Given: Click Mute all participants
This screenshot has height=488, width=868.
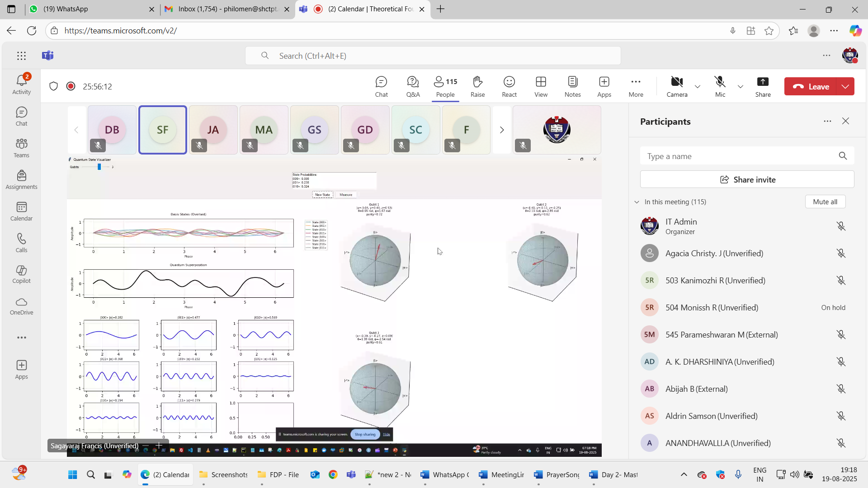Looking at the screenshot, I should [825, 202].
